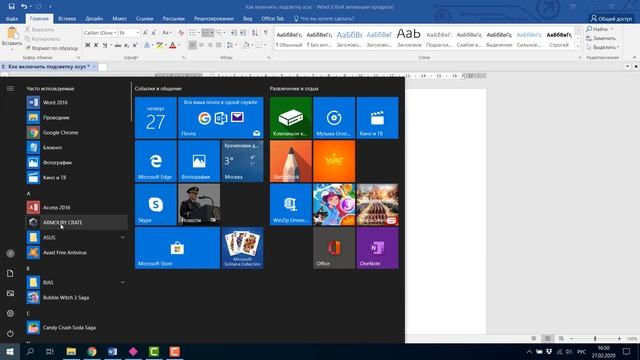Open the Файл tab in Word

11,18
